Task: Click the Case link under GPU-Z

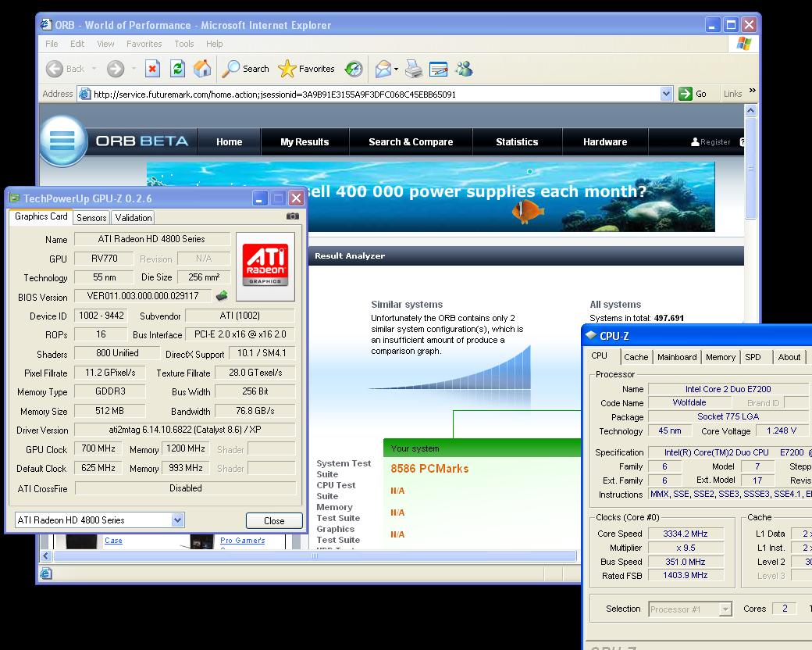Action: point(113,540)
